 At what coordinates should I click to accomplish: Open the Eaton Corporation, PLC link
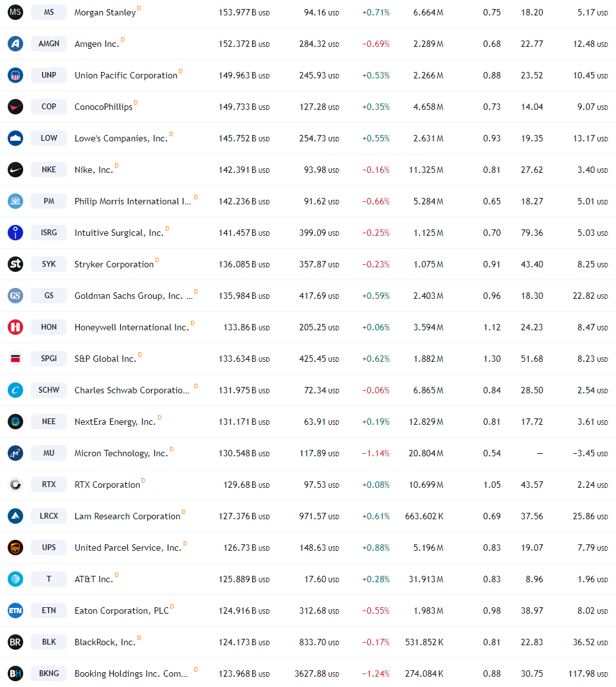122,611
